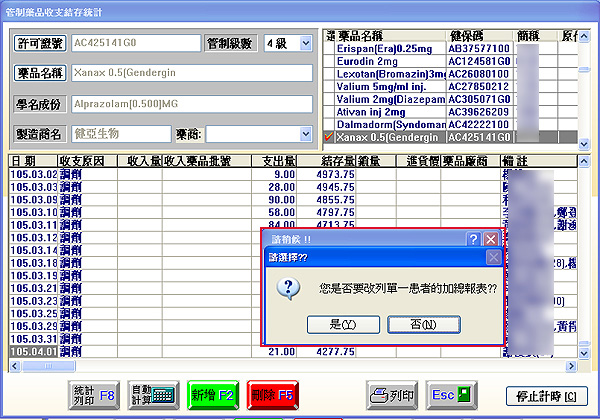The image size is (600, 420).
Task: Click the 統計列印 F8 button
Action: coord(93,393)
